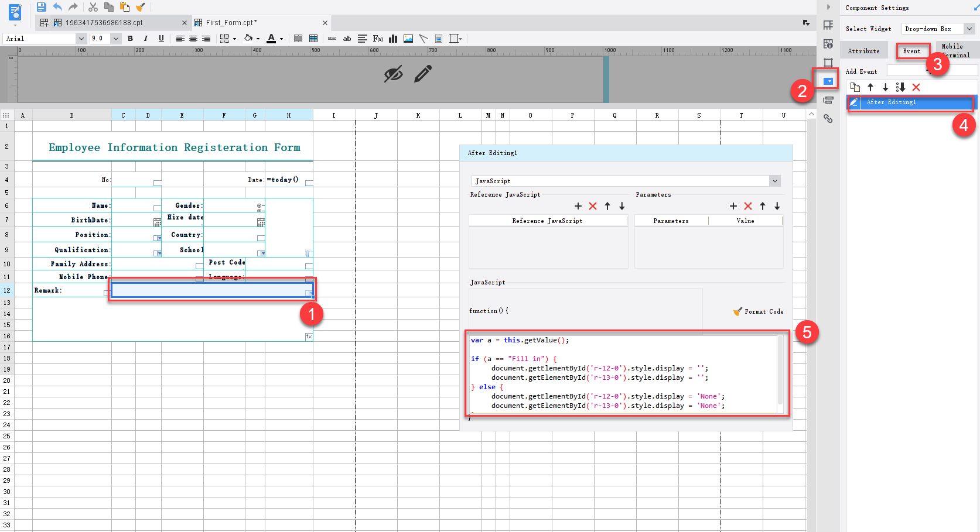
Task: Click the hidden-eye icon in header area
Action: (x=393, y=74)
